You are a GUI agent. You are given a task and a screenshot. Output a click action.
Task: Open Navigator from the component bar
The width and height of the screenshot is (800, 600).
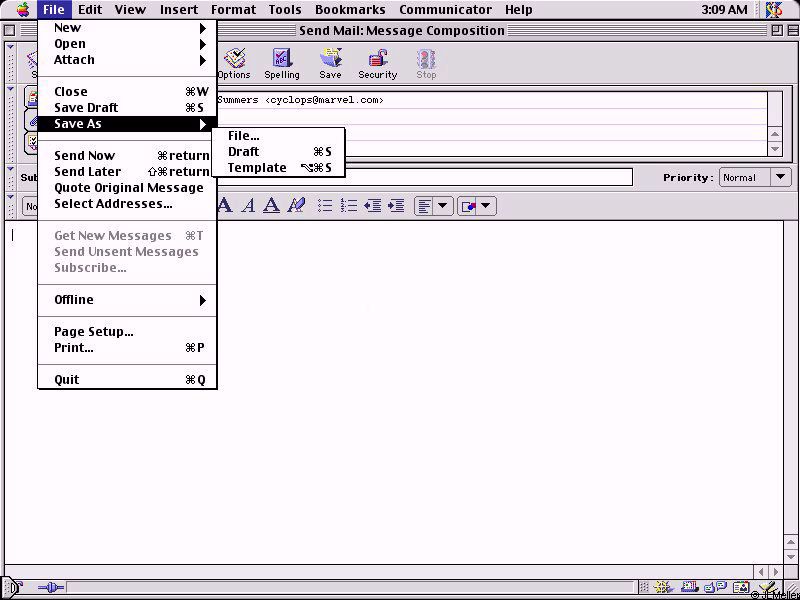point(663,588)
